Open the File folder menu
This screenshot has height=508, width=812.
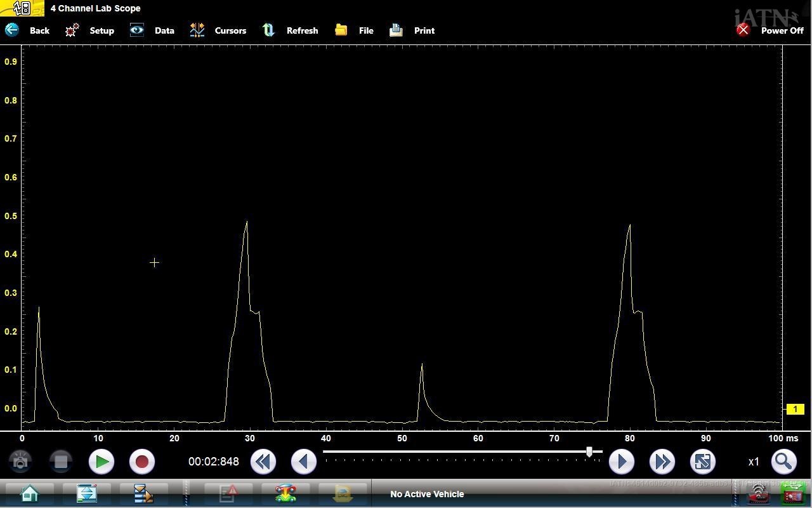click(341, 30)
